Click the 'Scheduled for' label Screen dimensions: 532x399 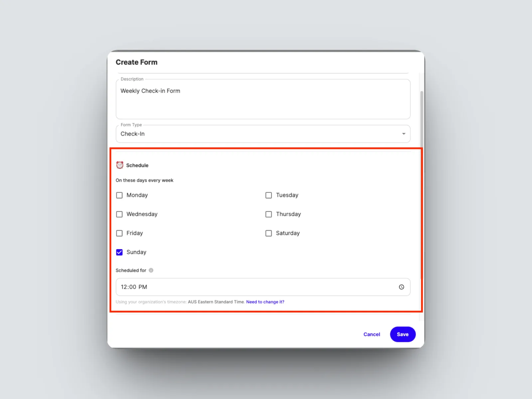coord(131,270)
